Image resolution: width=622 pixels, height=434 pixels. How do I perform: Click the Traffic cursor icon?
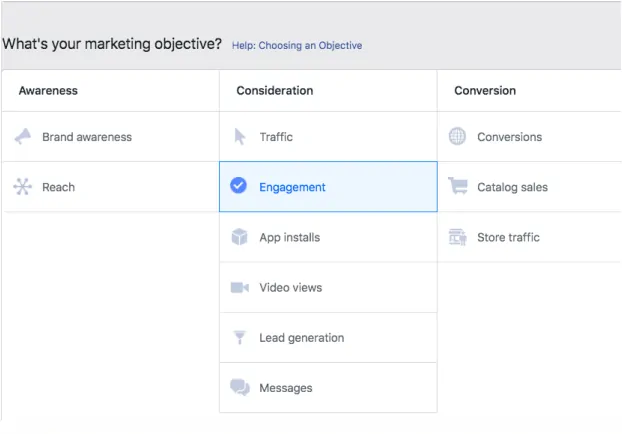pyautogui.click(x=240, y=137)
